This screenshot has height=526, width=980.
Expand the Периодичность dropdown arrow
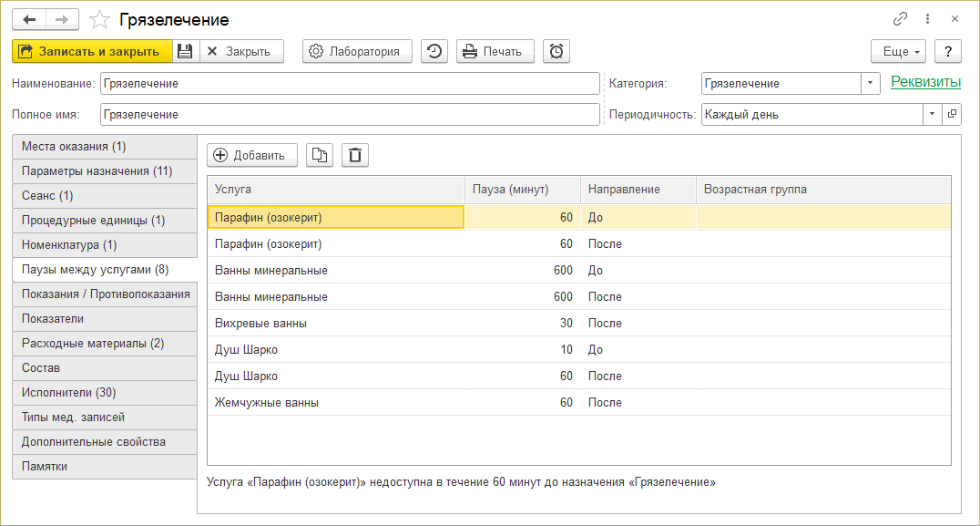pyautogui.click(x=932, y=115)
